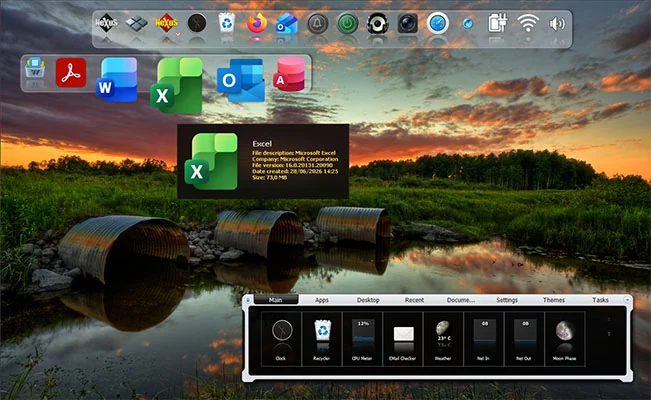Open the Recycle Bin in the top dock
The image size is (651, 400).
(x=227, y=23)
